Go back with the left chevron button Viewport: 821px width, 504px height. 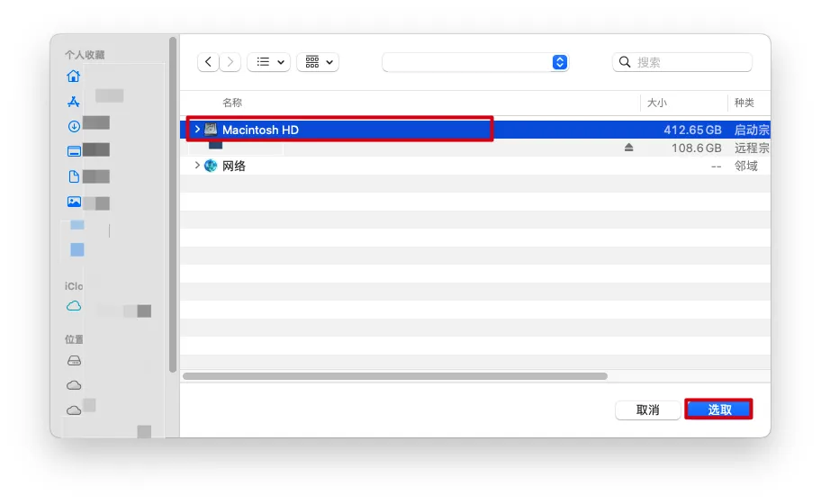click(x=208, y=62)
